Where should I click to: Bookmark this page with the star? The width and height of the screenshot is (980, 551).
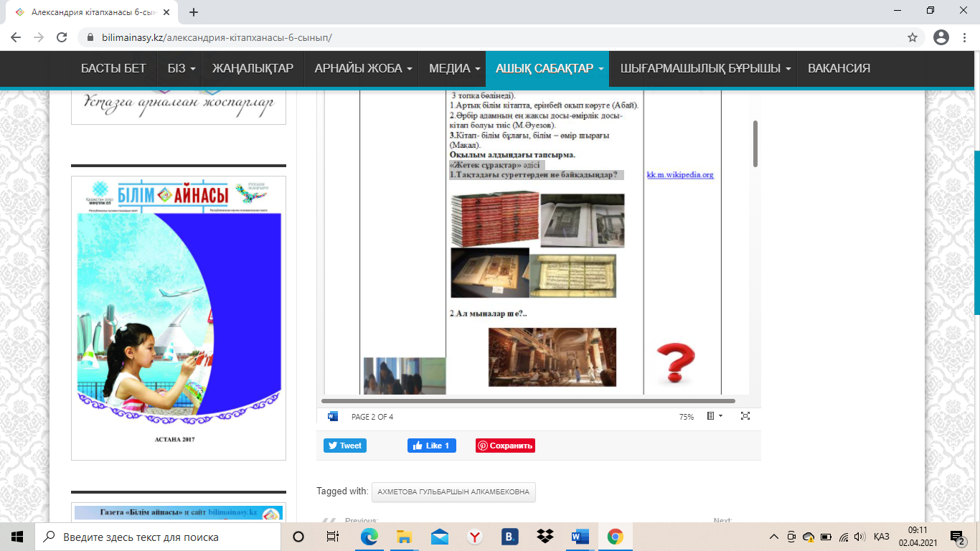pos(913,37)
